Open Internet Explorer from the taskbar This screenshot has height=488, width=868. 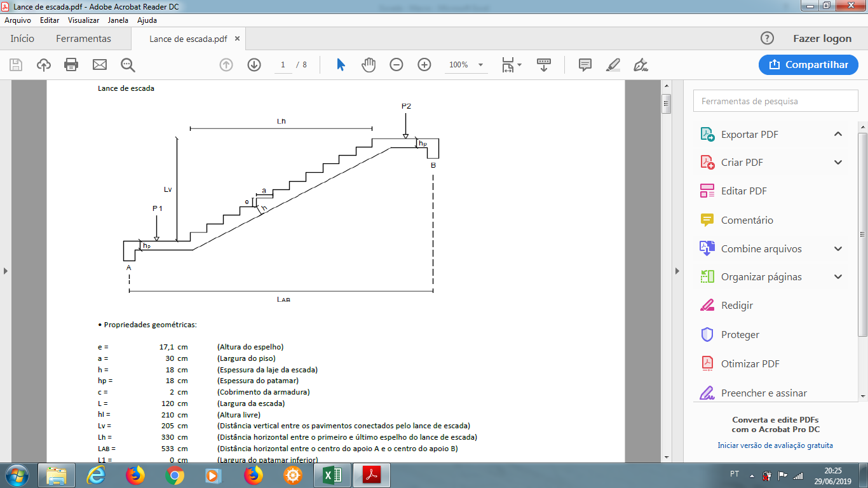pyautogui.click(x=97, y=475)
